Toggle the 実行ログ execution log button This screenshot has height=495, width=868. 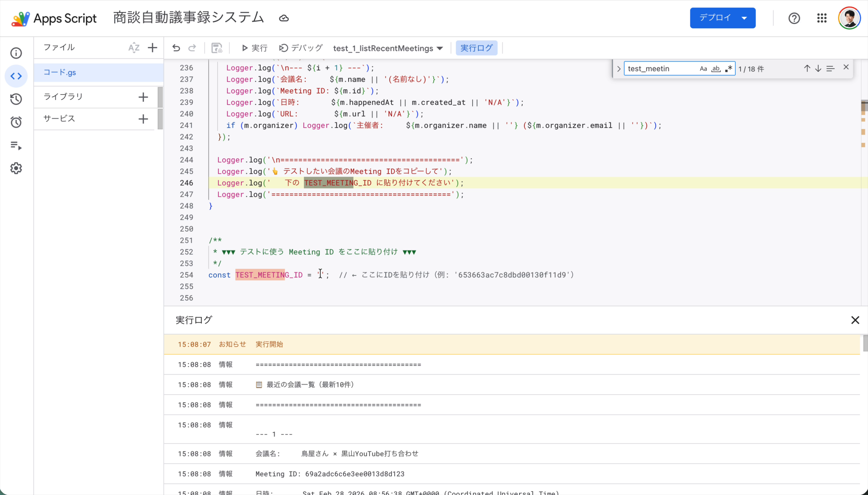point(476,48)
